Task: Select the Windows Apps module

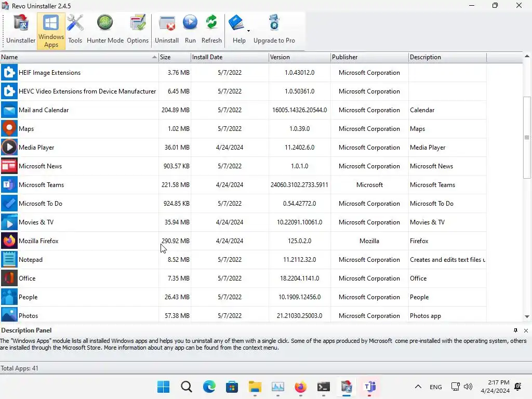Action: pyautogui.click(x=51, y=31)
